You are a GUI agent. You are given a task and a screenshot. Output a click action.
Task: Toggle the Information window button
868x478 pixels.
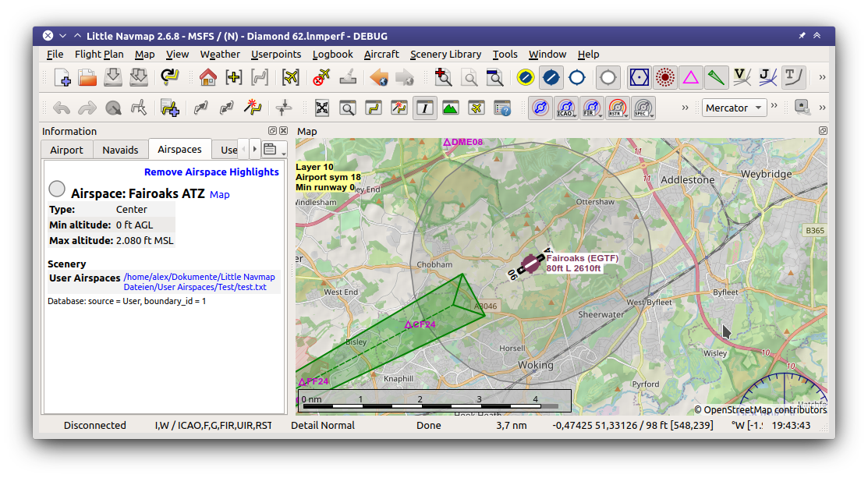point(424,108)
